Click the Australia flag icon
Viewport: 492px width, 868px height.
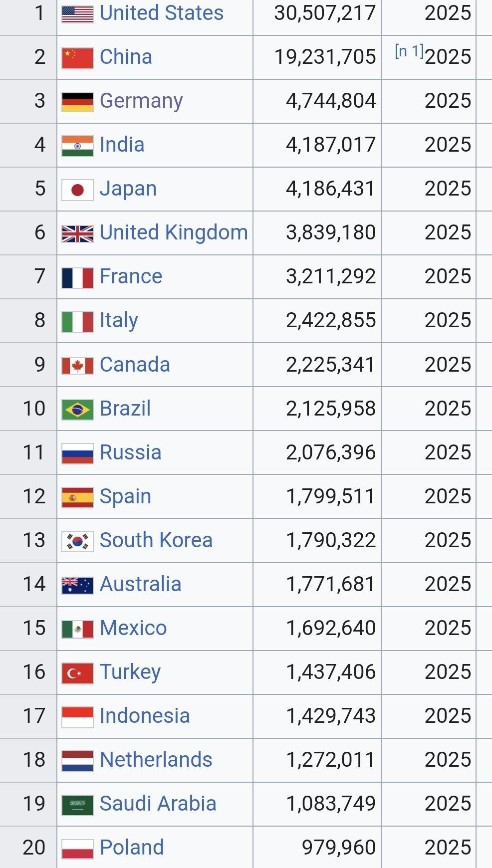[x=77, y=585]
